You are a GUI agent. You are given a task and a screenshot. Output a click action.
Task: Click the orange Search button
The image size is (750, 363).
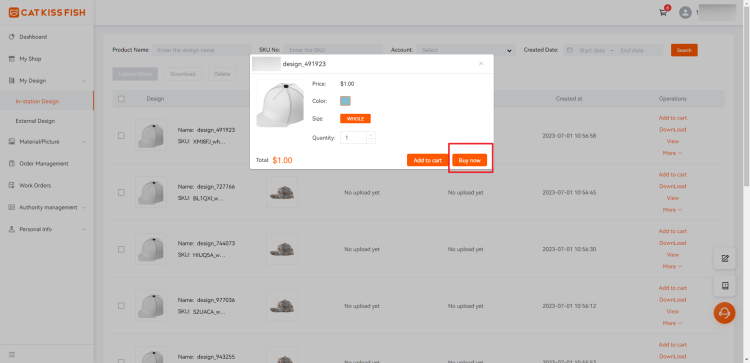pos(684,50)
